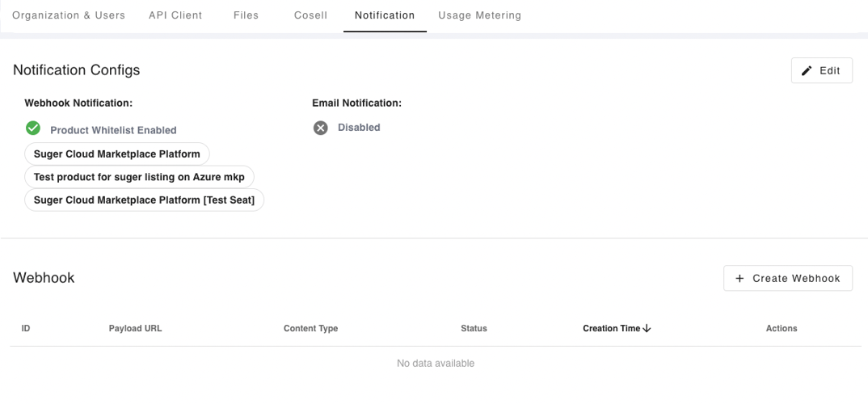
Task: Click the Payload URL column header
Action: point(135,328)
